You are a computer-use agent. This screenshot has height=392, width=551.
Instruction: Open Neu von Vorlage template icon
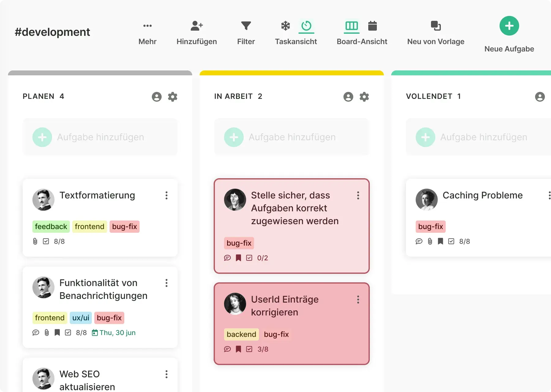pos(436,26)
